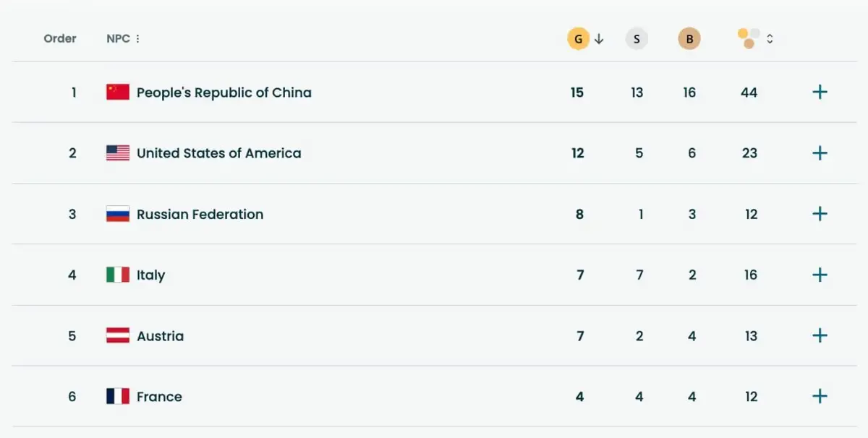This screenshot has width=868, height=438.
Task: Click the Austria flag icon
Action: [118, 335]
